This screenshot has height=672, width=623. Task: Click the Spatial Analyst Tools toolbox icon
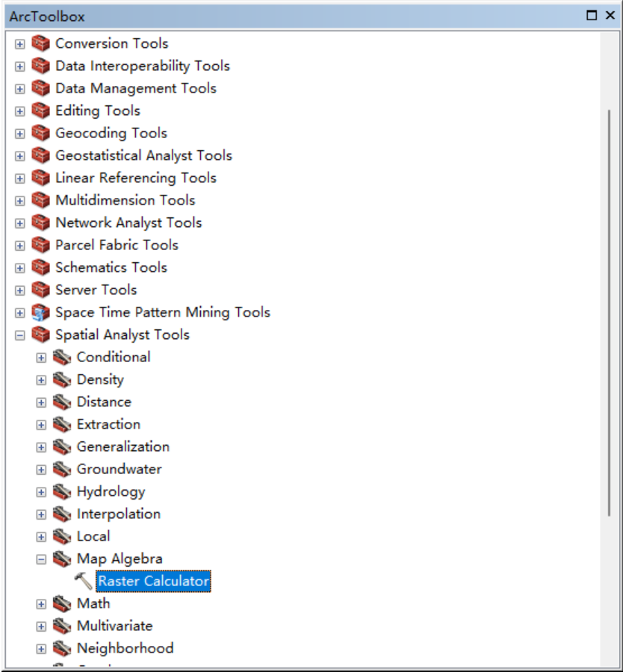click(41, 335)
